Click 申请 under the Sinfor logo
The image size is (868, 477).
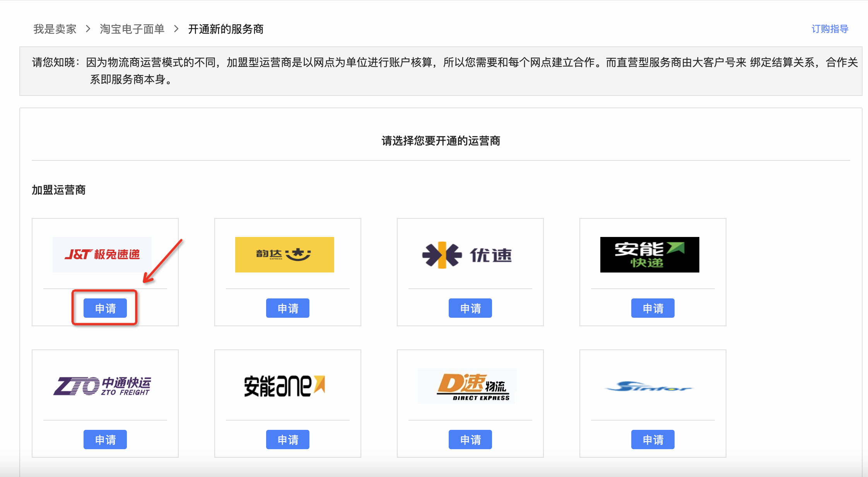pyautogui.click(x=653, y=440)
